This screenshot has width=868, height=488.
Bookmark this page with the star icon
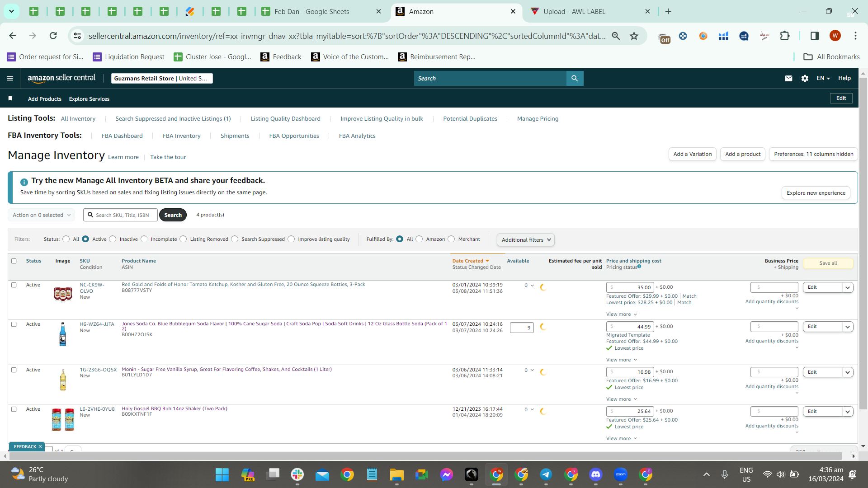coord(634,36)
